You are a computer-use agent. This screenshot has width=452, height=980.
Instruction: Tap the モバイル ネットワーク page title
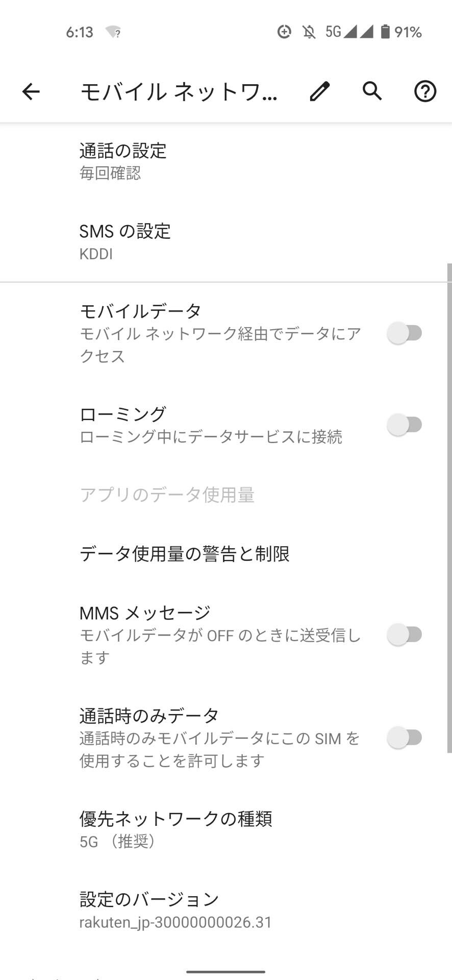click(179, 92)
